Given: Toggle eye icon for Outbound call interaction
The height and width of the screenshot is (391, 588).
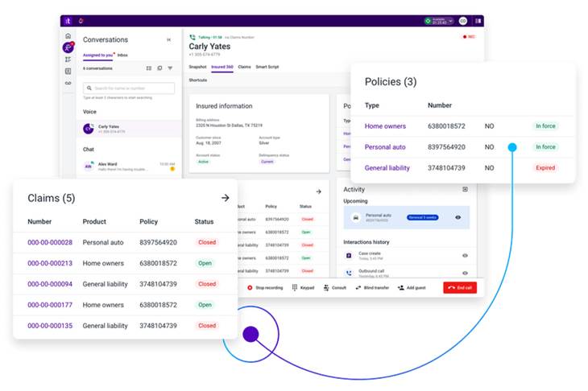Looking at the screenshot, I should point(465,273).
